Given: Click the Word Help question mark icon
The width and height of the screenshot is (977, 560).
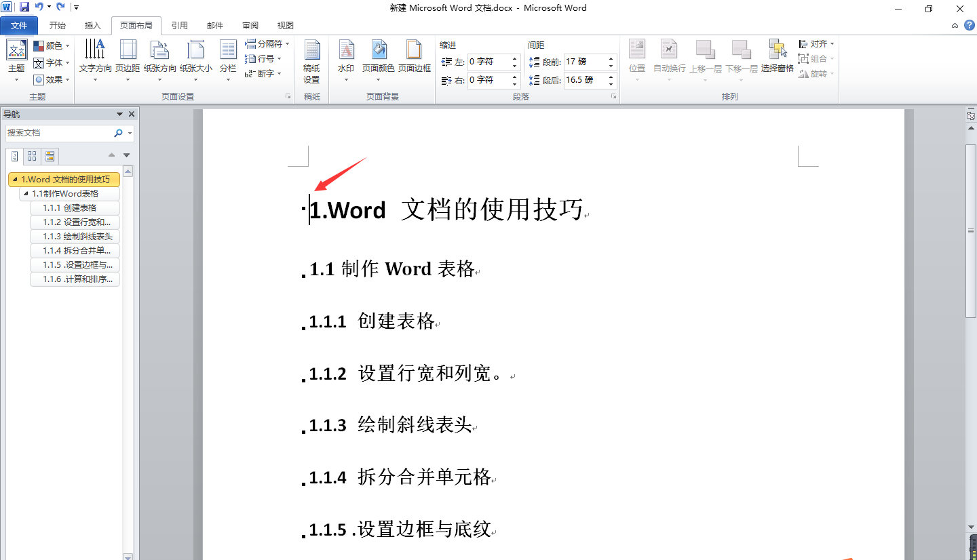Looking at the screenshot, I should 970,25.
